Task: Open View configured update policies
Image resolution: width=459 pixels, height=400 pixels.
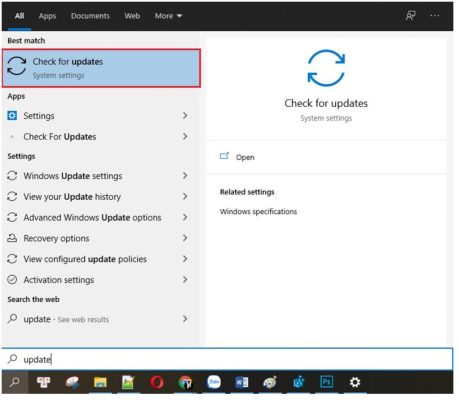Action: (x=99, y=259)
